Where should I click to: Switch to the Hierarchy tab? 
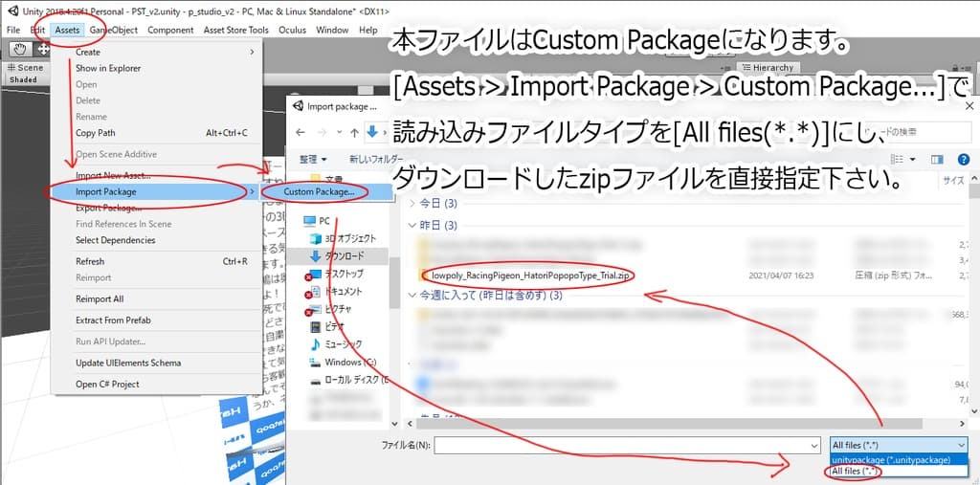[x=768, y=68]
